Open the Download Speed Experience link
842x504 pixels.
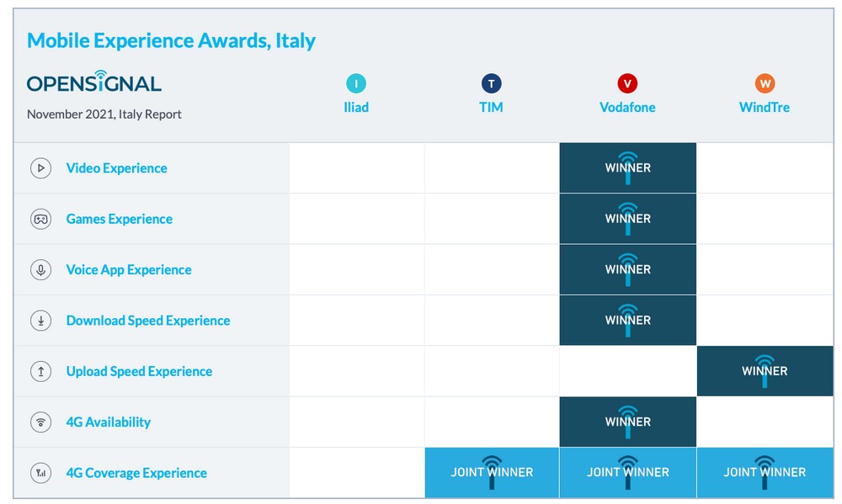(148, 321)
